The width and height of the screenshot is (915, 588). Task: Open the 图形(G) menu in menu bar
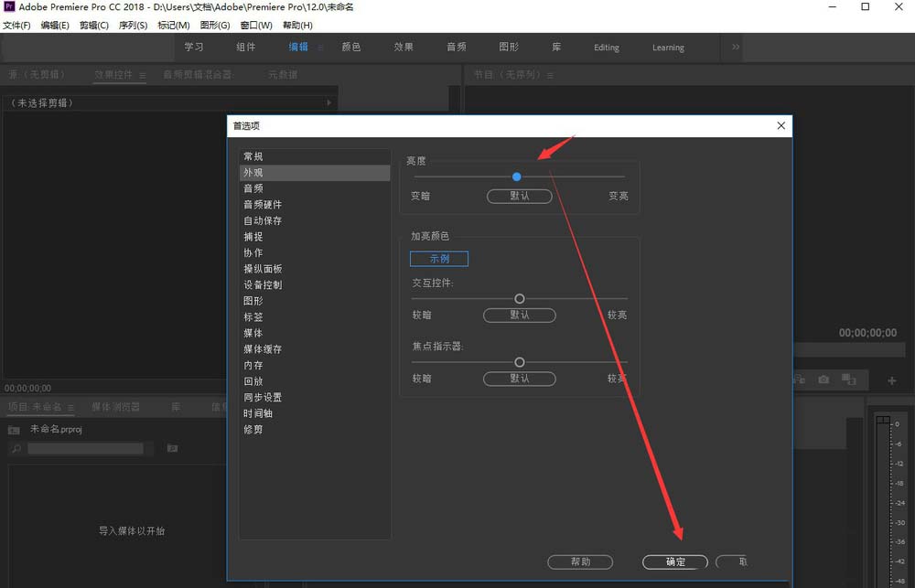point(215,25)
